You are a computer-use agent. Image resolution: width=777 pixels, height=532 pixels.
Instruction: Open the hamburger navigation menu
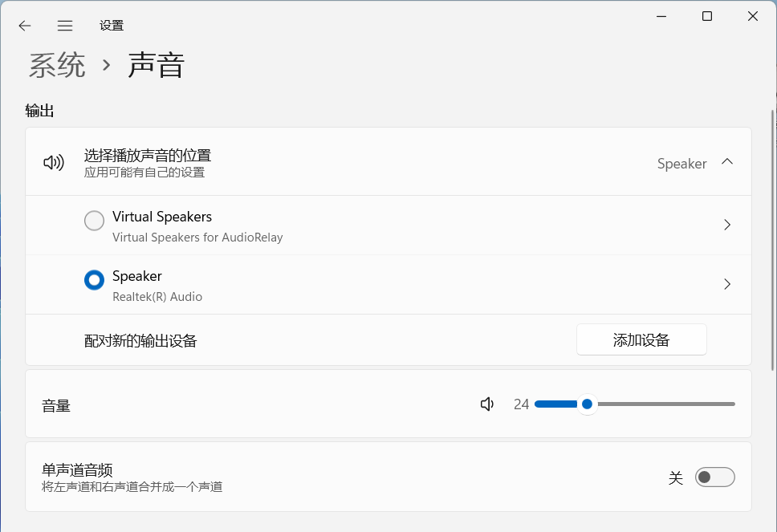click(65, 26)
